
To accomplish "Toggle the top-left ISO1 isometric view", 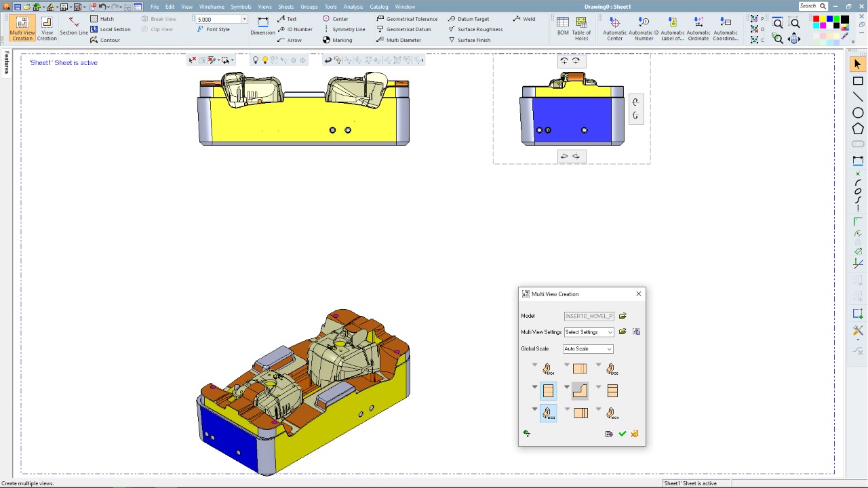I will 548,369.
